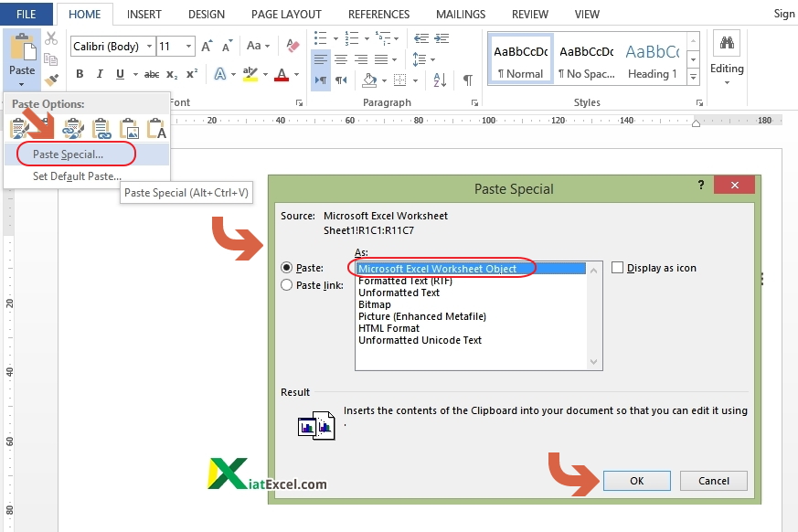Choose Picture paste option icon
Screen dimensions: 798x532
129,128
